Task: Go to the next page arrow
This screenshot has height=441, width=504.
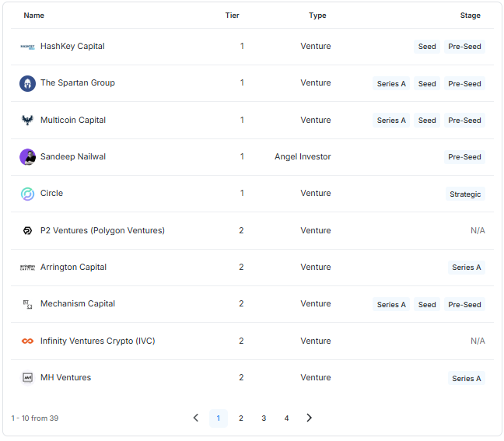Action: click(x=309, y=418)
